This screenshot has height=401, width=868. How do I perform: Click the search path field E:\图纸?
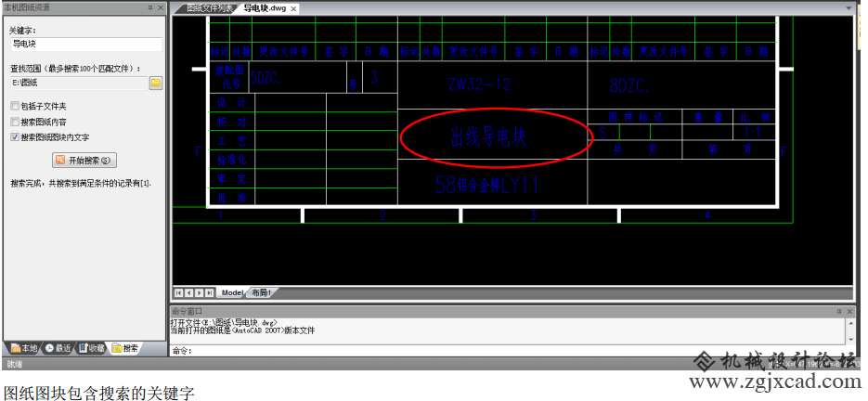[x=79, y=84]
